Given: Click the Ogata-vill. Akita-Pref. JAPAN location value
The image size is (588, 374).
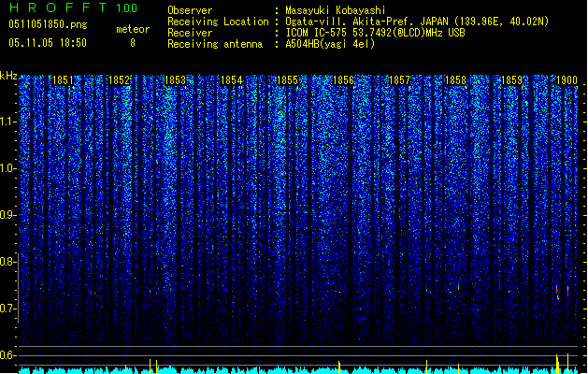Looking at the screenshot, I should [x=417, y=22].
